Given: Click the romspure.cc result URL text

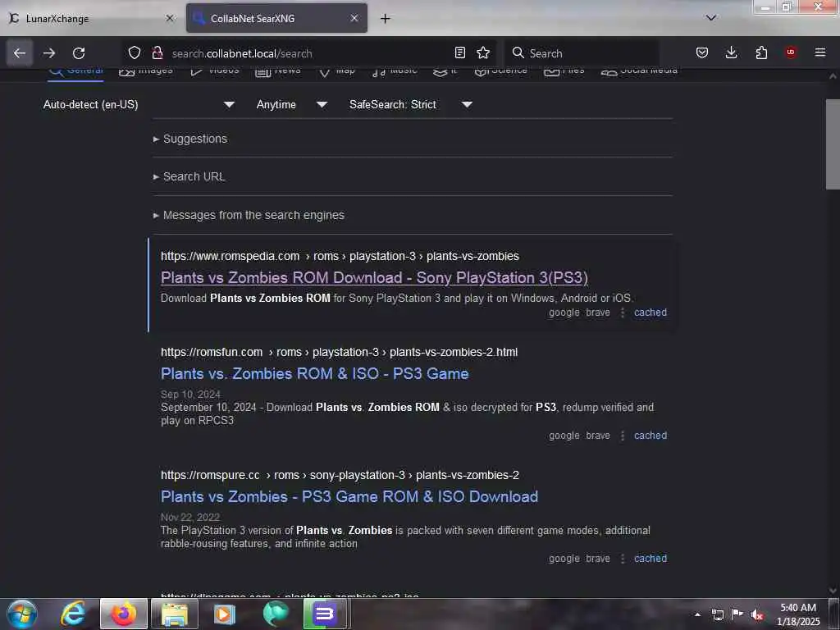Looking at the screenshot, I should click(x=340, y=475).
